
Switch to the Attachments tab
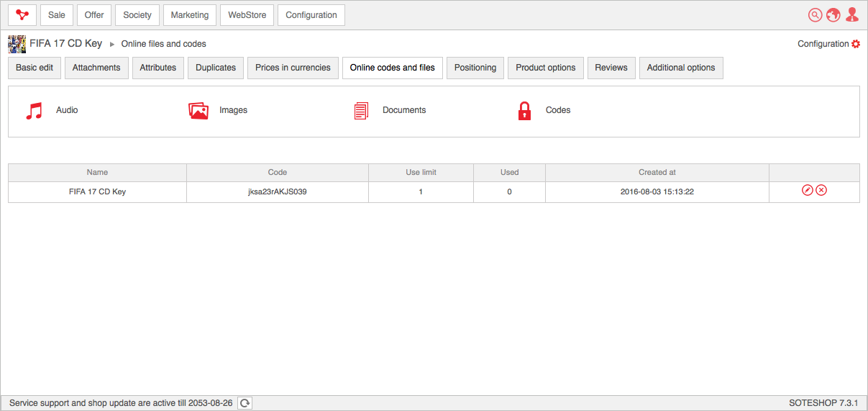pos(96,68)
